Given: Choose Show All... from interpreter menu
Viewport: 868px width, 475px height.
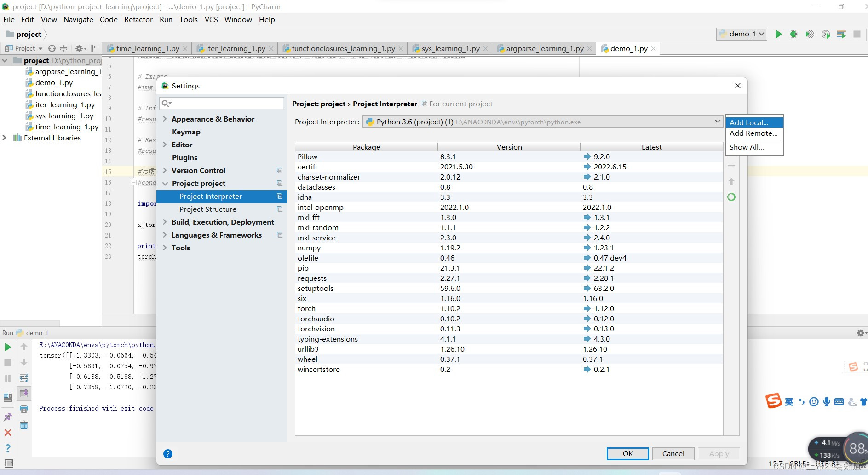Looking at the screenshot, I should pos(754,147).
